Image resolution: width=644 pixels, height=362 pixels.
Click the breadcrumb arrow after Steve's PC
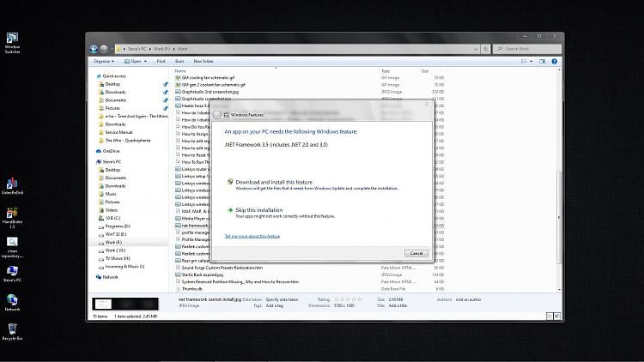(x=150, y=49)
